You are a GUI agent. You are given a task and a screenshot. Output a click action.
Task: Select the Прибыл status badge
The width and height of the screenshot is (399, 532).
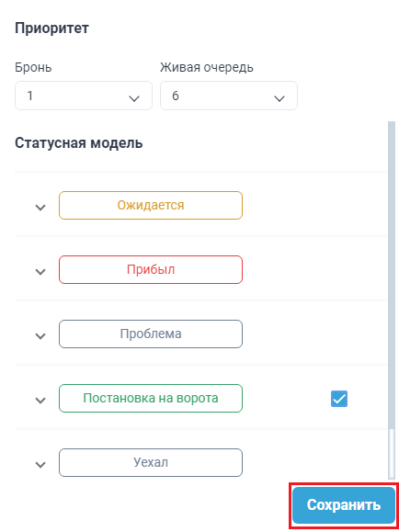tap(151, 270)
